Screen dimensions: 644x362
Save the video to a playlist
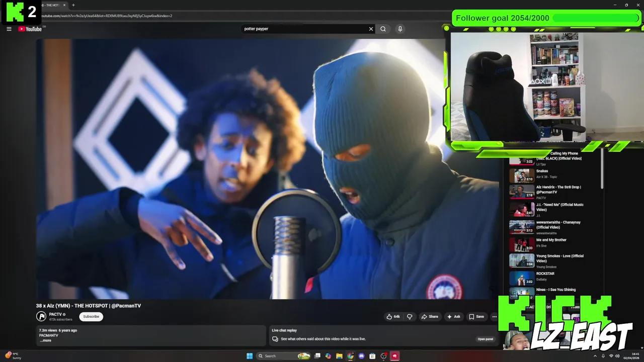pos(476,317)
